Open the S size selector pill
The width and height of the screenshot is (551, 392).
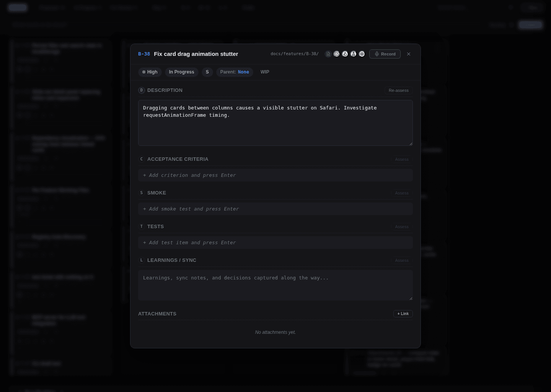point(207,72)
